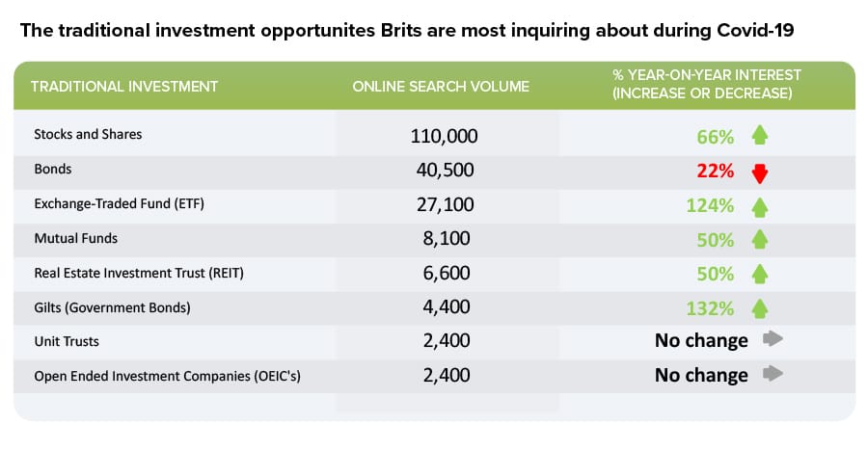This screenshot has width=868, height=451.
Task: Click the green up arrow beside 66%
Action: [760, 135]
